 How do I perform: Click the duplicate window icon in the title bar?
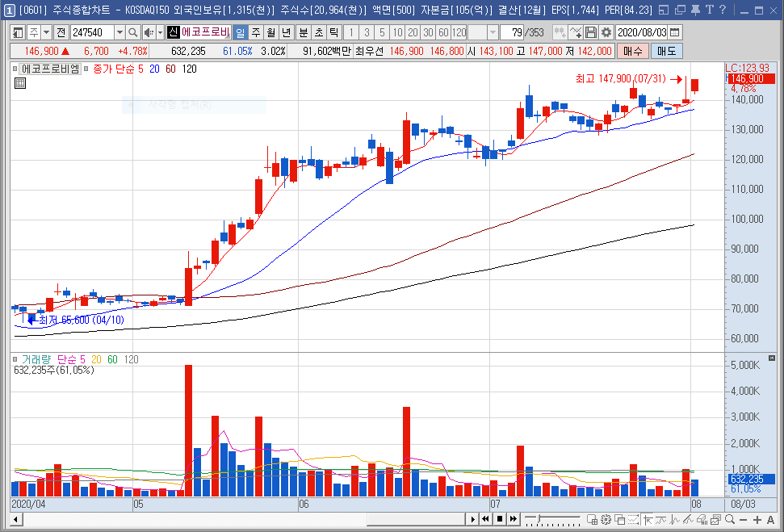680,10
